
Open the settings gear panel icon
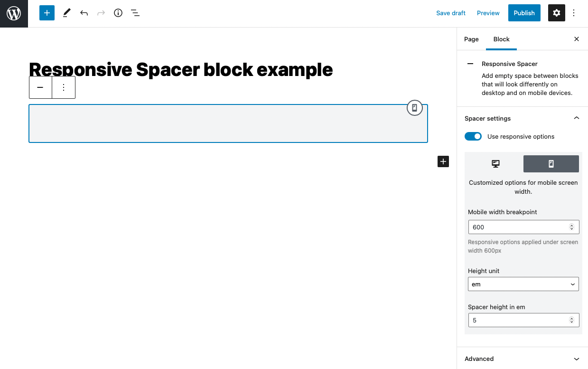[x=556, y=13]
